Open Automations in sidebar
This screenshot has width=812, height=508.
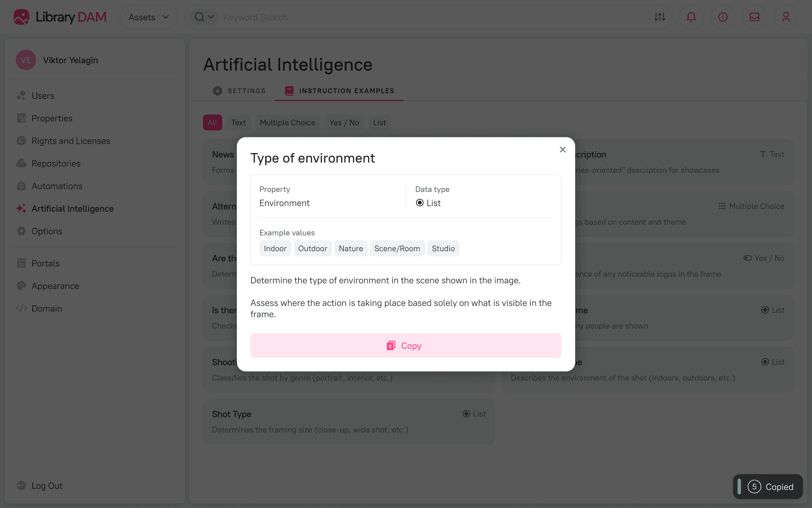[x=57, y=186]
